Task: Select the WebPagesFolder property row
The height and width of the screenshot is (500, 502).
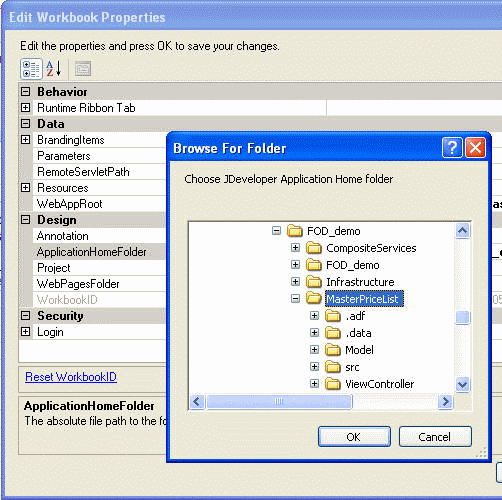Action: click(99, 284)
